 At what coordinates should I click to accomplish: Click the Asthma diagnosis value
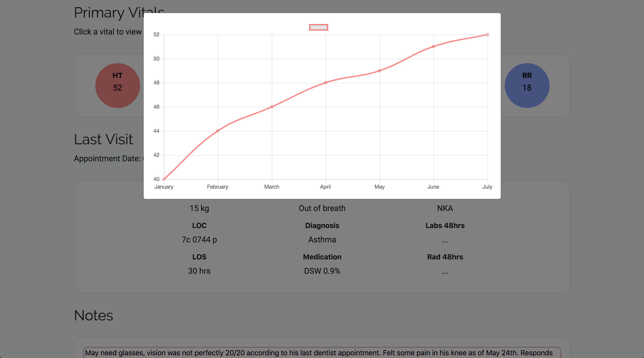click(x=322, y=239)
